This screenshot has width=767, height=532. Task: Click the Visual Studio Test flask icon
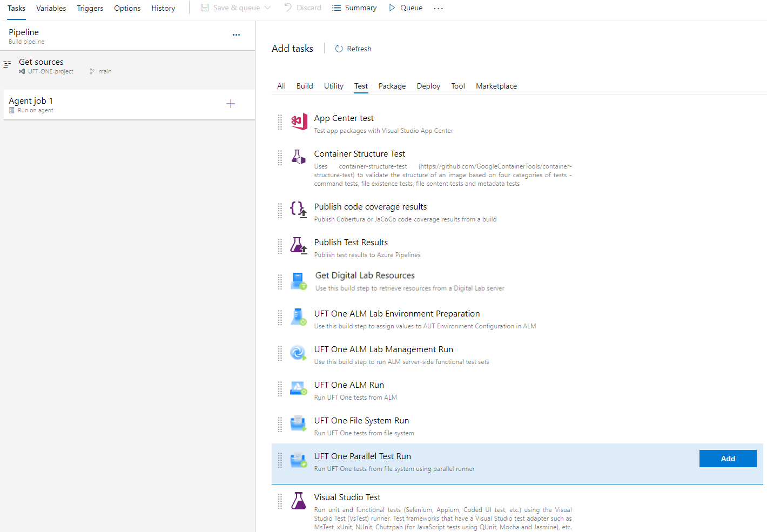tap(299, 501)
